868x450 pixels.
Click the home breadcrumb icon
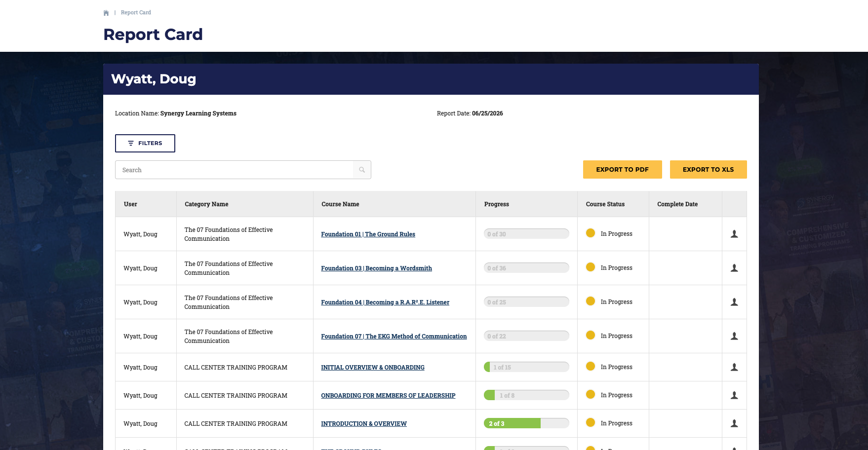(x=106, y=13)
